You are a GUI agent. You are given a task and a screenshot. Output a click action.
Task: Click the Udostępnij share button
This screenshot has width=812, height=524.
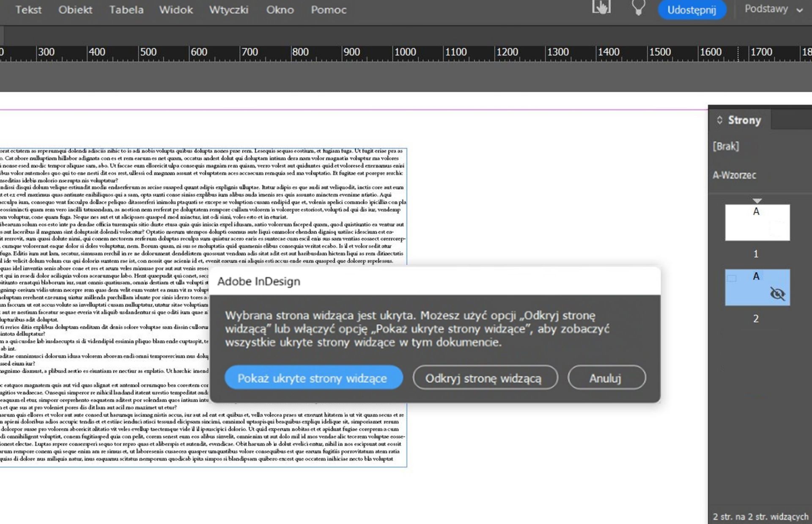(691, 10)
